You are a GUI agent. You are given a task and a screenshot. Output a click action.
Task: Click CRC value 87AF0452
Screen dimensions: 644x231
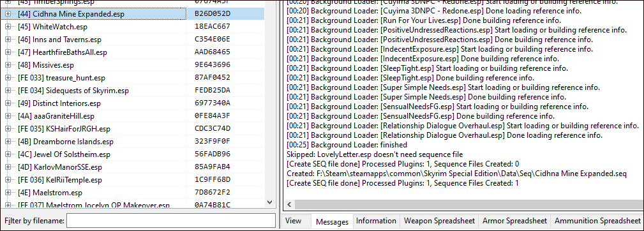pos(213,78)
